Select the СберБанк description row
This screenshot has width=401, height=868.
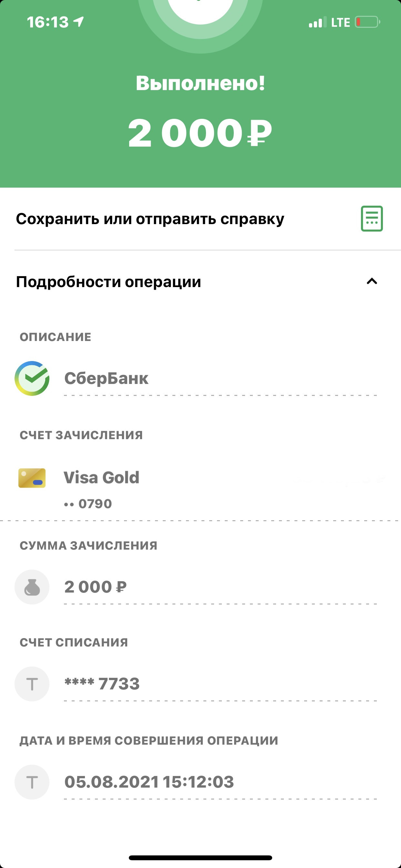[106, 378]
